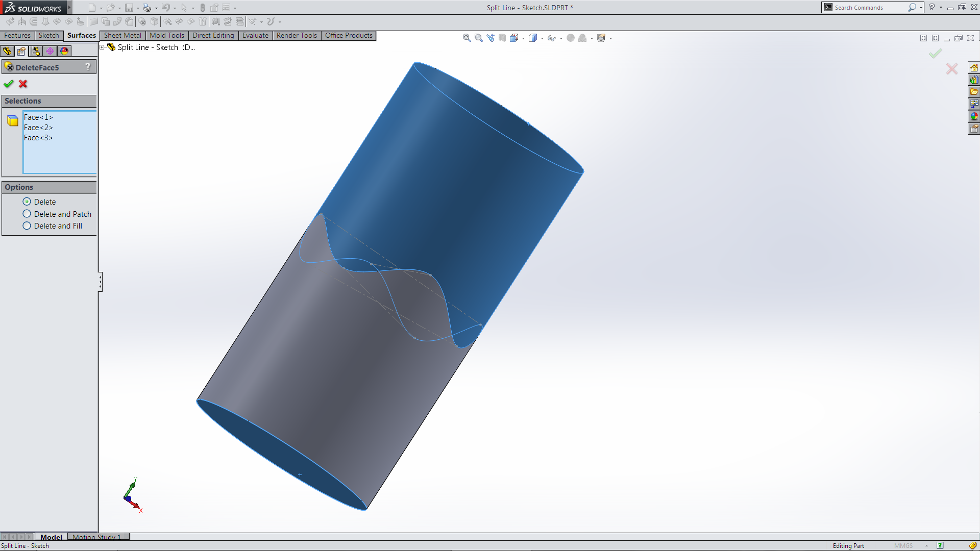
Task: Open the FeatureManager design tree tab icon
Action: click(7, 51)
